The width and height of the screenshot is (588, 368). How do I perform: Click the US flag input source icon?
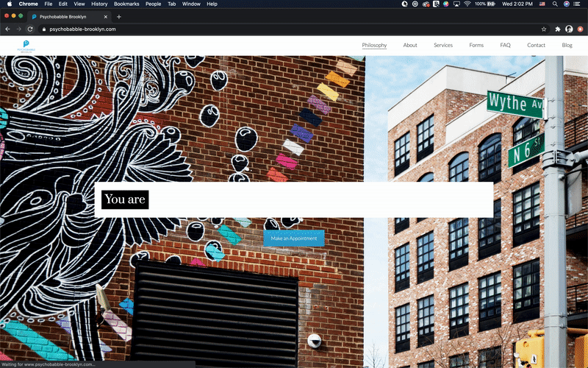tap(542, 4)
